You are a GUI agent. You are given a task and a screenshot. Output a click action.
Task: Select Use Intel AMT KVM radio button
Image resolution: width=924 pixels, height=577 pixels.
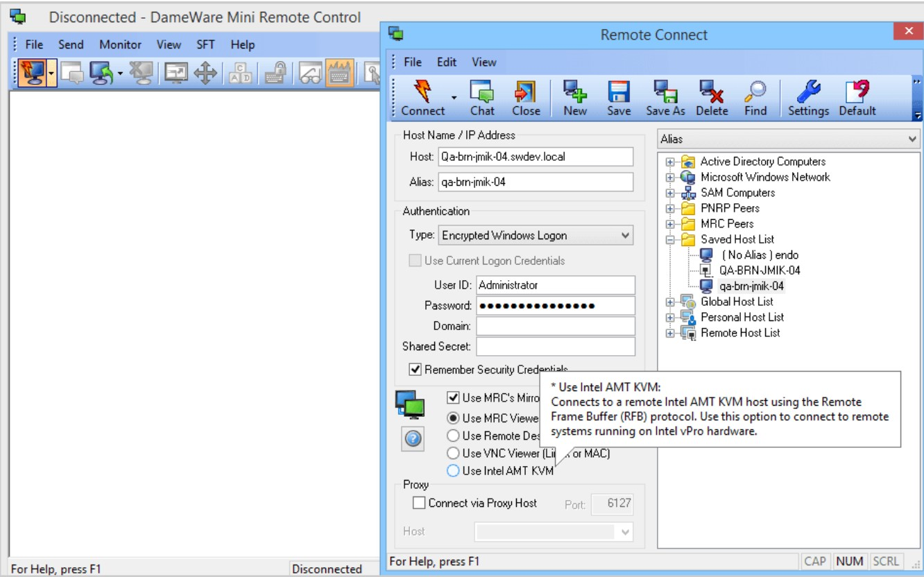click(x=453, y=471)
